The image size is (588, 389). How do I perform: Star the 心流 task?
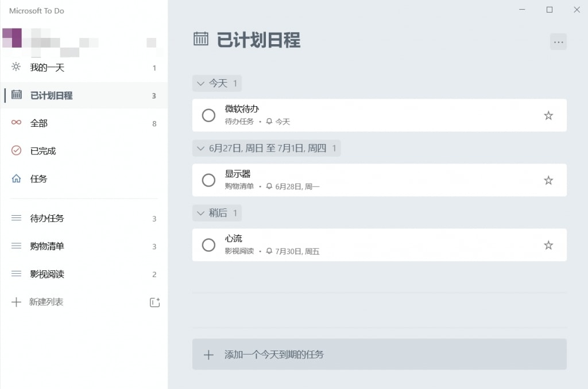coord(548,245)
